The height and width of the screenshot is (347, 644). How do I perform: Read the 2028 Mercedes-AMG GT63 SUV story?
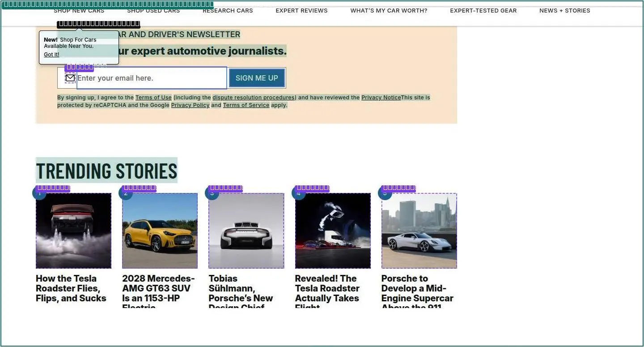click(159, 291)
